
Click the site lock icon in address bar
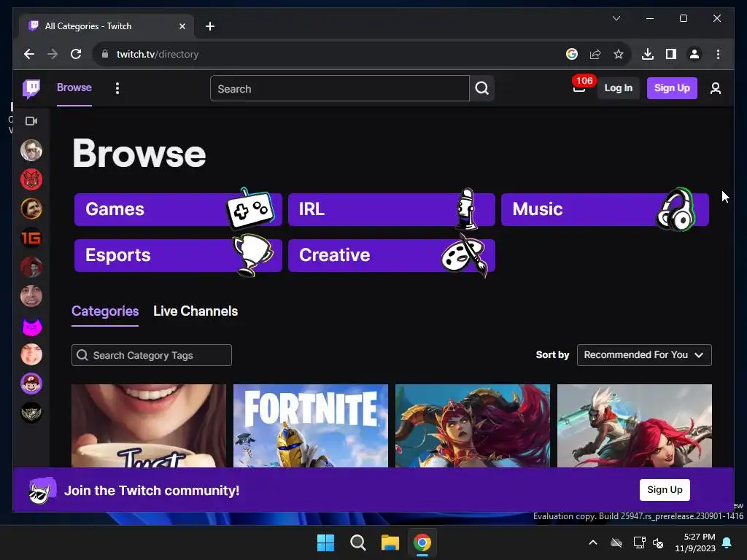tap(105, 54)
